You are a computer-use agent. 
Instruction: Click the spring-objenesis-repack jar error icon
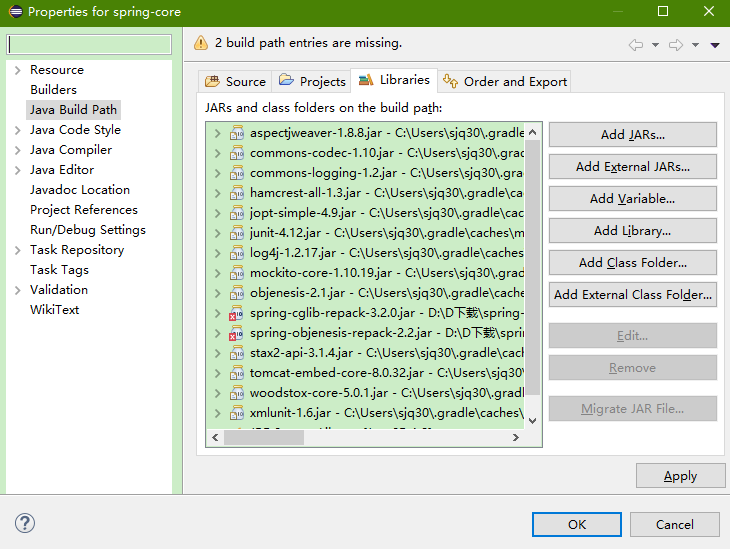pyautogui.click(x=236, y=333)
